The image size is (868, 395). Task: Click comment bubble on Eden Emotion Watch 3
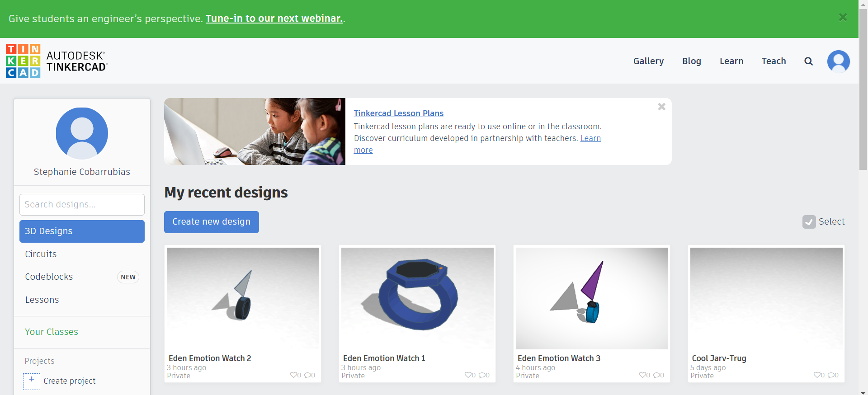coord(656,375)
